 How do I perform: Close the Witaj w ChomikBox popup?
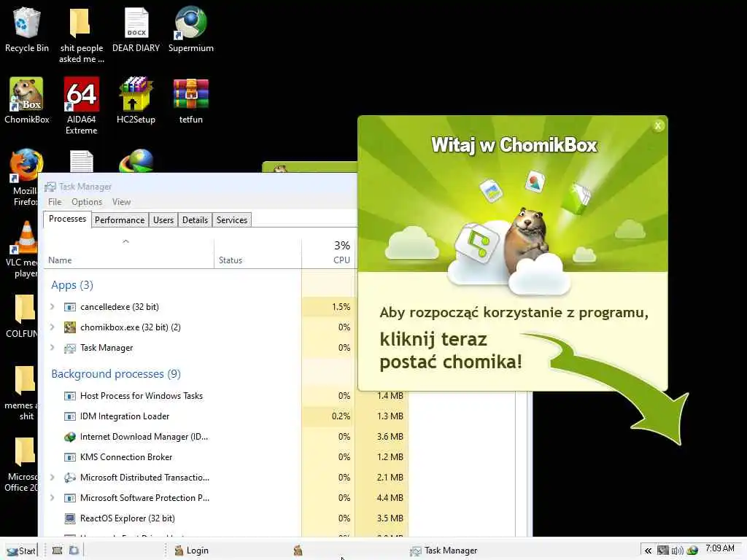coord(658,125)
